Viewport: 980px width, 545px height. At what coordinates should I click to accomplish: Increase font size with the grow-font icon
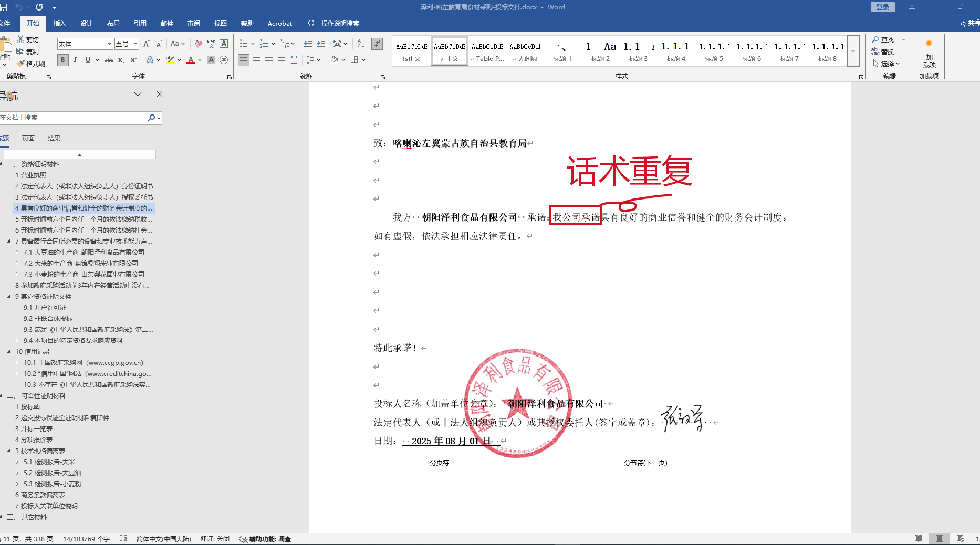[147, 44]
